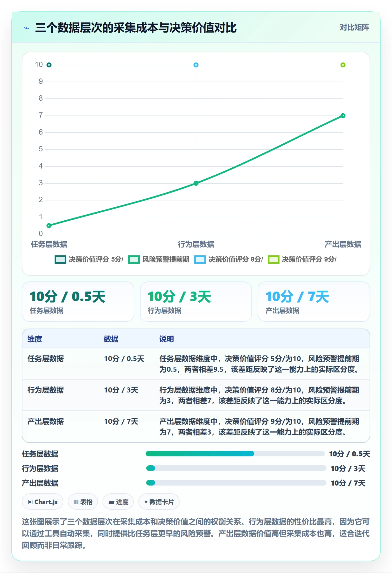Click the green line point at 任务层数据 value 0.5

tap(49, 226)
